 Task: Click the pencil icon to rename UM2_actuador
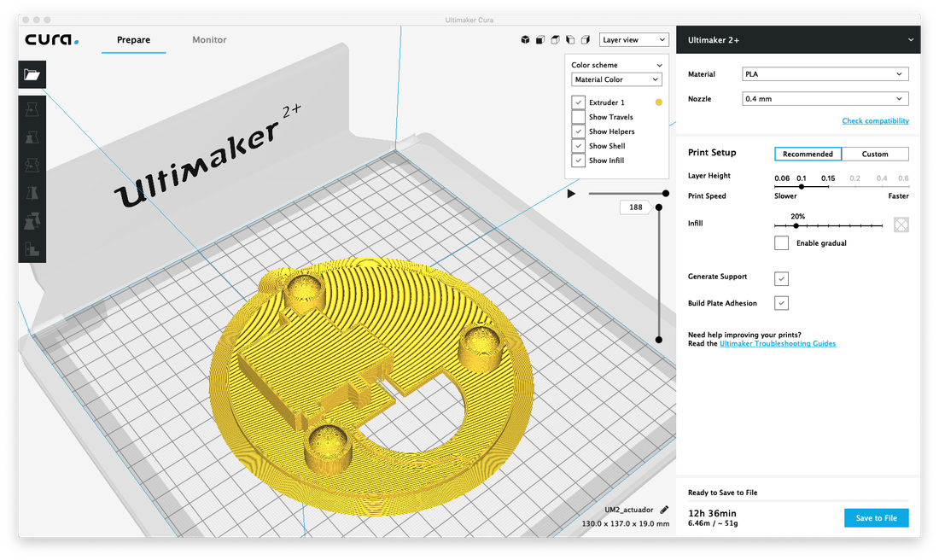pos(664,510)
